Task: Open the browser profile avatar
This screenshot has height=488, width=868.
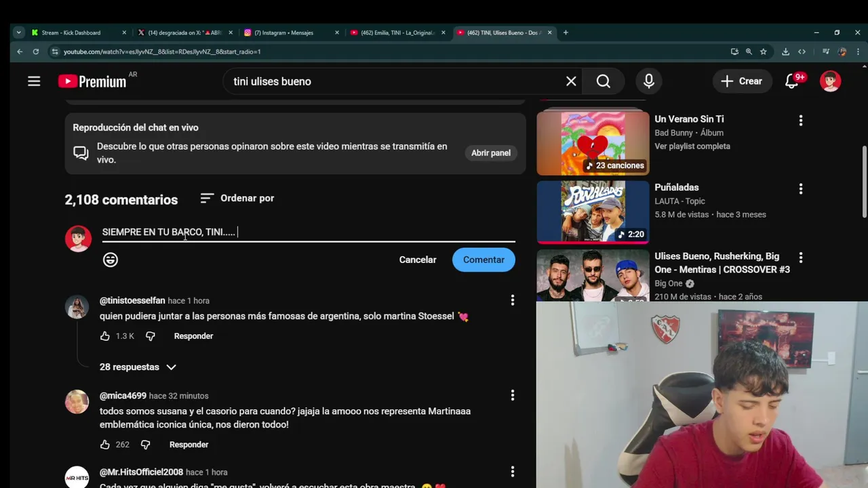Action: pyautogui.click(x=842, y=52)
